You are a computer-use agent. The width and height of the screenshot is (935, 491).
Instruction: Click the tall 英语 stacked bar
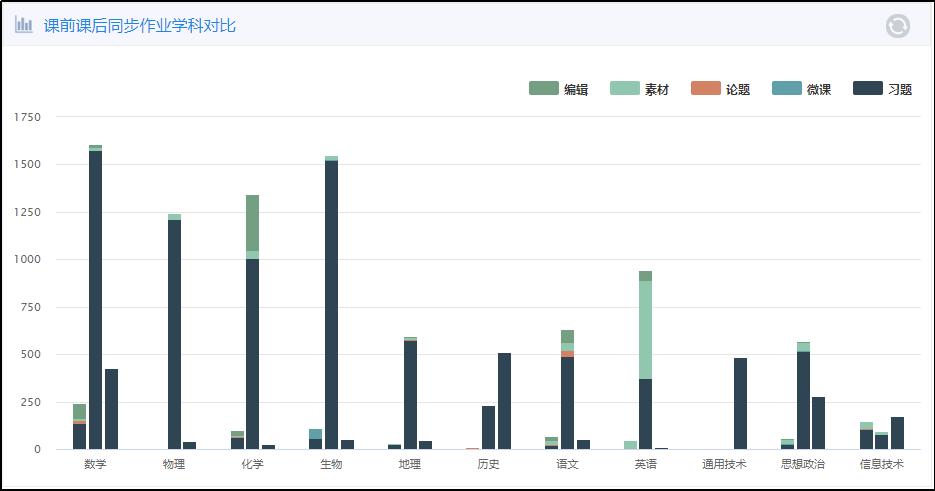pos(646,360)
